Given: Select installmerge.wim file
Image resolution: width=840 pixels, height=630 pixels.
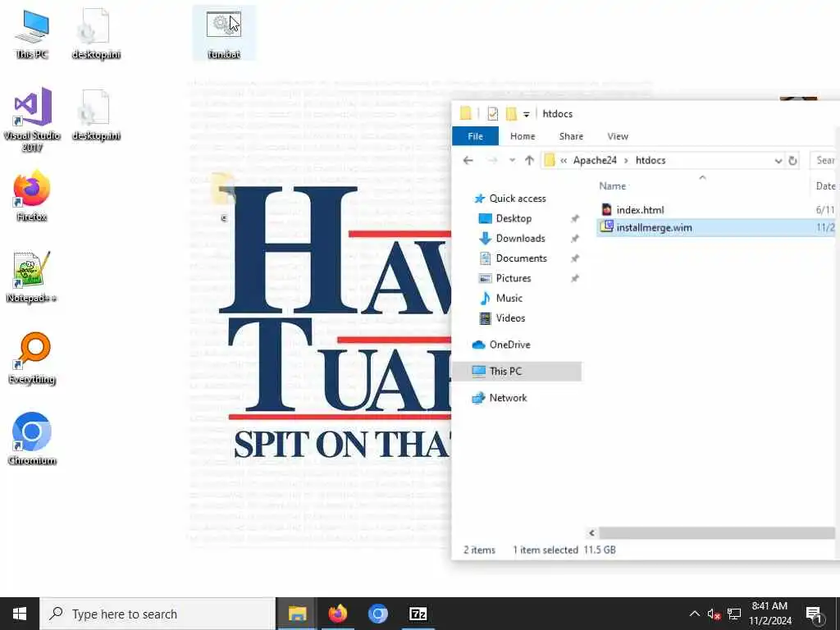Looking at the screenshot, I should 715,228.
